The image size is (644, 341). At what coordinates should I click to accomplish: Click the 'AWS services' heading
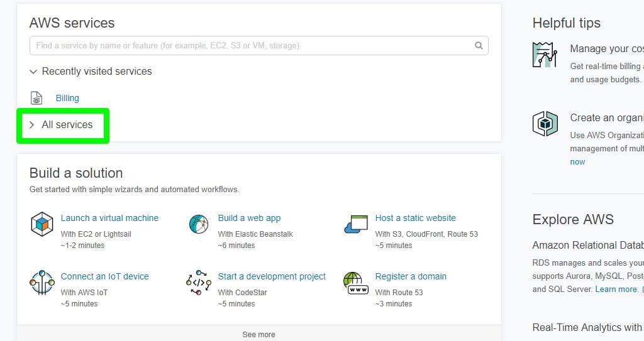pyautogui.click(x=72, y=23)
